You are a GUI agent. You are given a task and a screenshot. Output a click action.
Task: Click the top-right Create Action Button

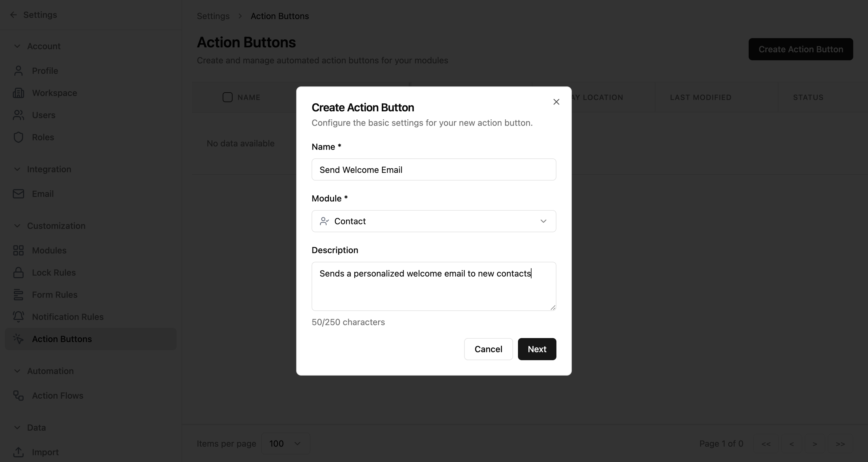pos(801,49)
